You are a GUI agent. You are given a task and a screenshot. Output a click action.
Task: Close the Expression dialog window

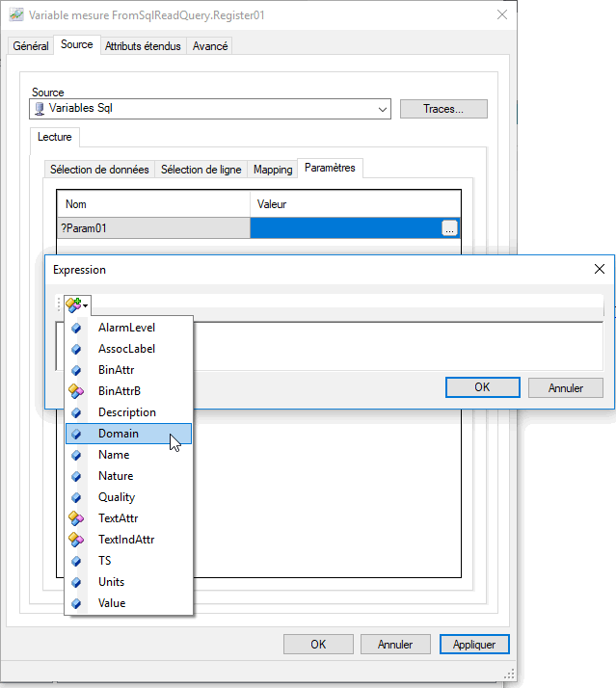(599, 270)
